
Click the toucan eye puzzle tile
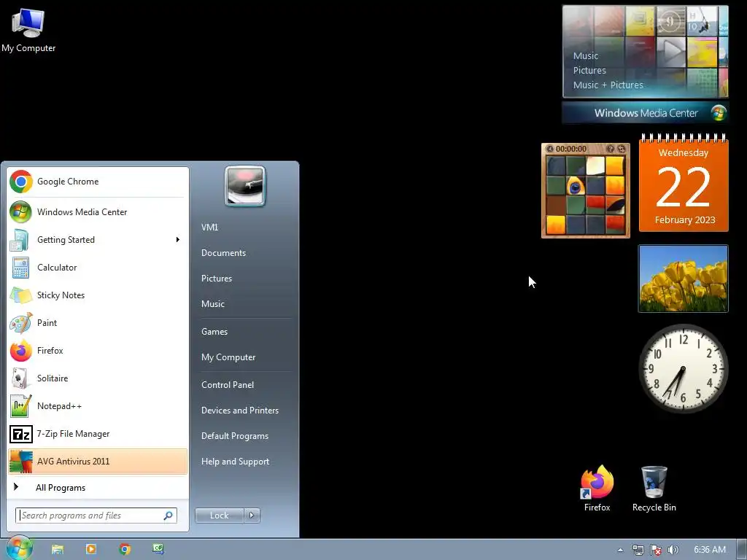(576, 186)
